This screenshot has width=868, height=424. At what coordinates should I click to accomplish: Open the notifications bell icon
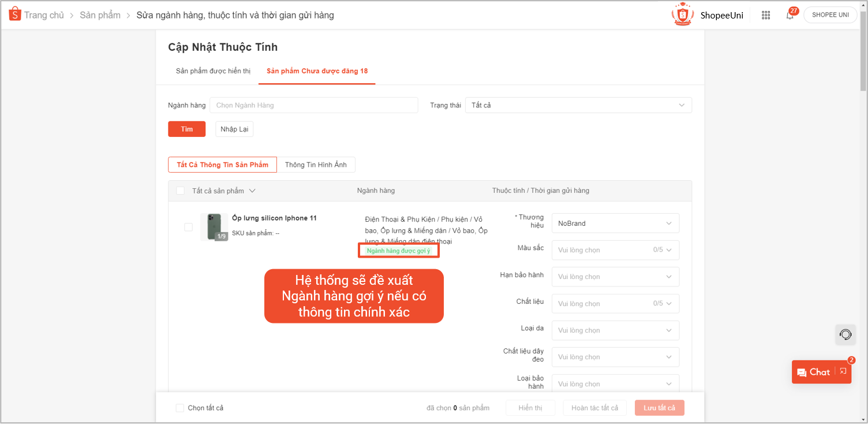(790, 16)
